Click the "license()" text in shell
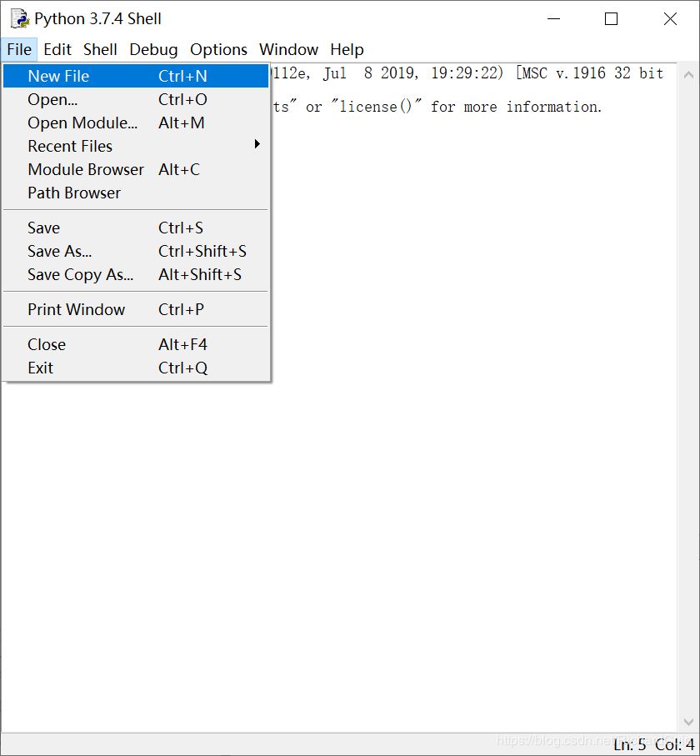The image size is (700, 756). coord(377,106)
